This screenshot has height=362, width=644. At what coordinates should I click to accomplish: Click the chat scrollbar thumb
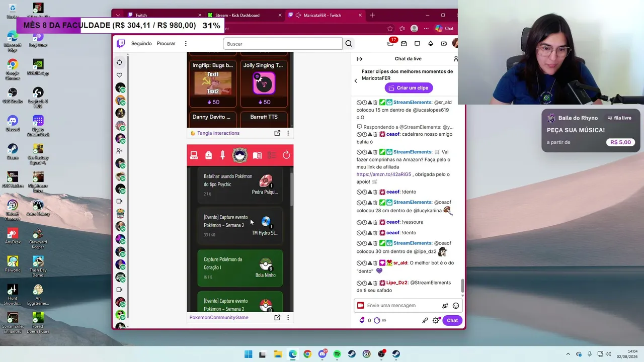[x=462, y=286]
